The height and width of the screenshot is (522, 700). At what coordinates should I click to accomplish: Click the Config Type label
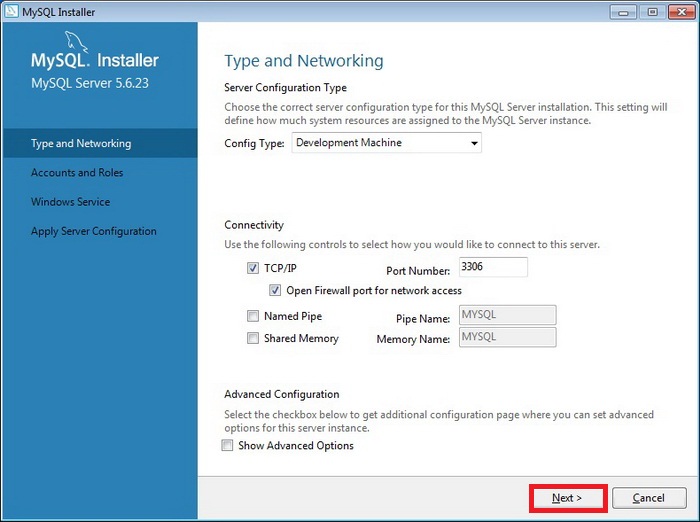click(254, 143)
